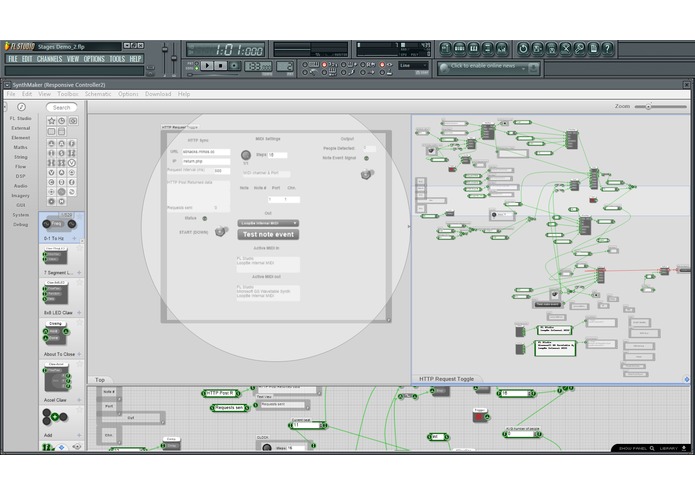Viewport: 695px width, 494px height.
Task: Click the URL input field
Action: (206, 152)
